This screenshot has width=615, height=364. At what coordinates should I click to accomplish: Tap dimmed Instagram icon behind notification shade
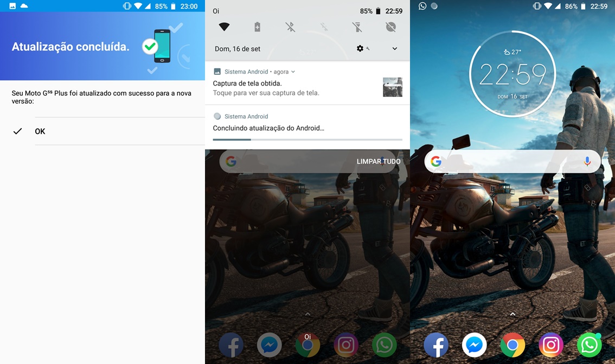click(346, 345)
